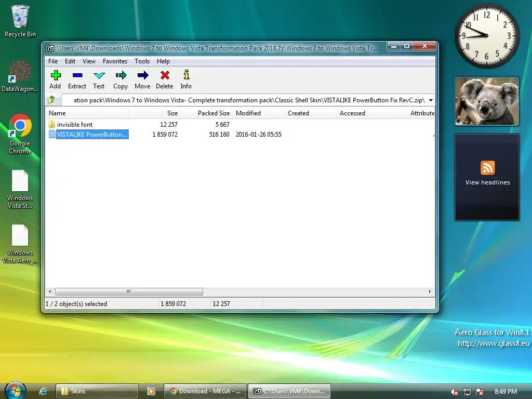Click size value 1 859 072 in file row

[165, 135]
